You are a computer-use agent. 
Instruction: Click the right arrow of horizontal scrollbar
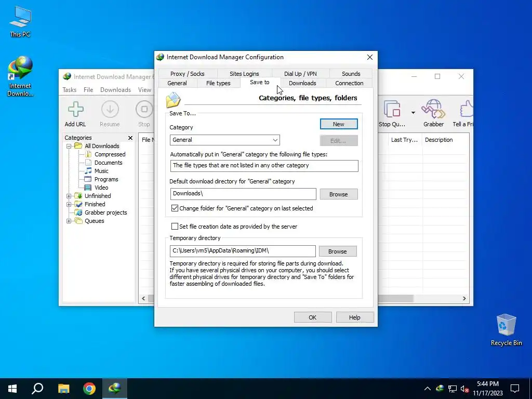tap(464, 299)
